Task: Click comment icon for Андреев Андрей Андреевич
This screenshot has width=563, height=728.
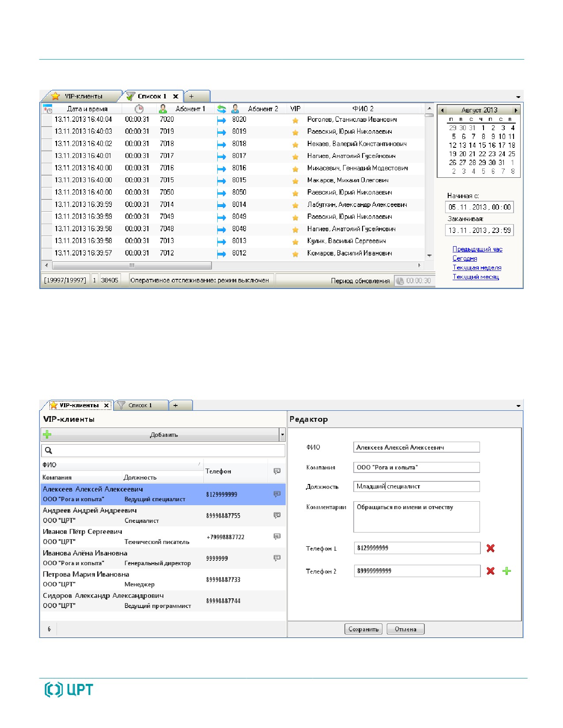Action: [x=277, y=515]
